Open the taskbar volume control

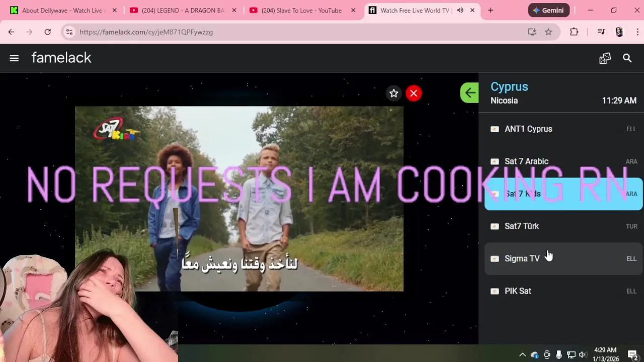pos(583,354)
